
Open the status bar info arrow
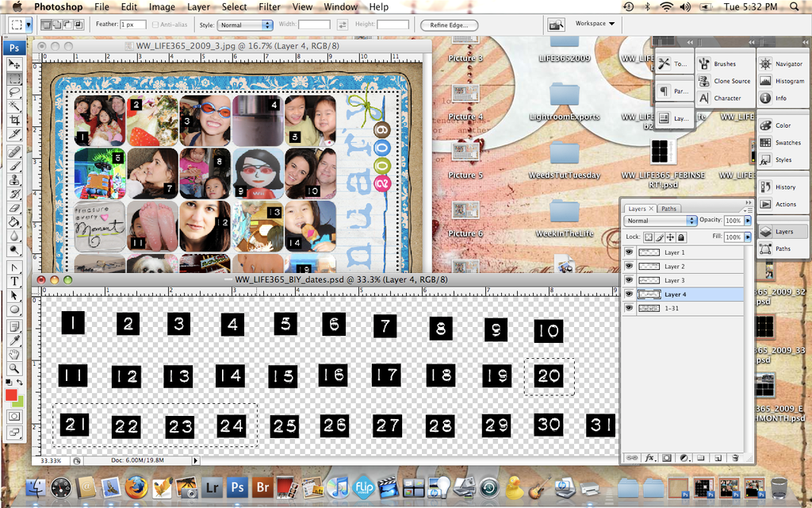195,460
